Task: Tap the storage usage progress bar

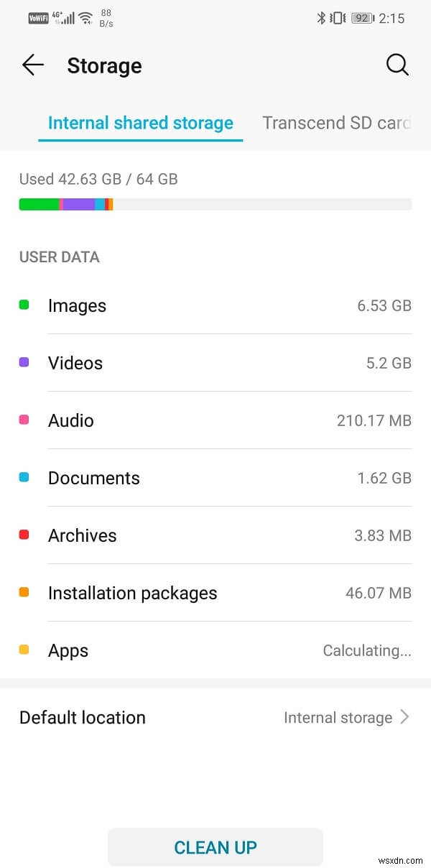Action: pos(215,203)
